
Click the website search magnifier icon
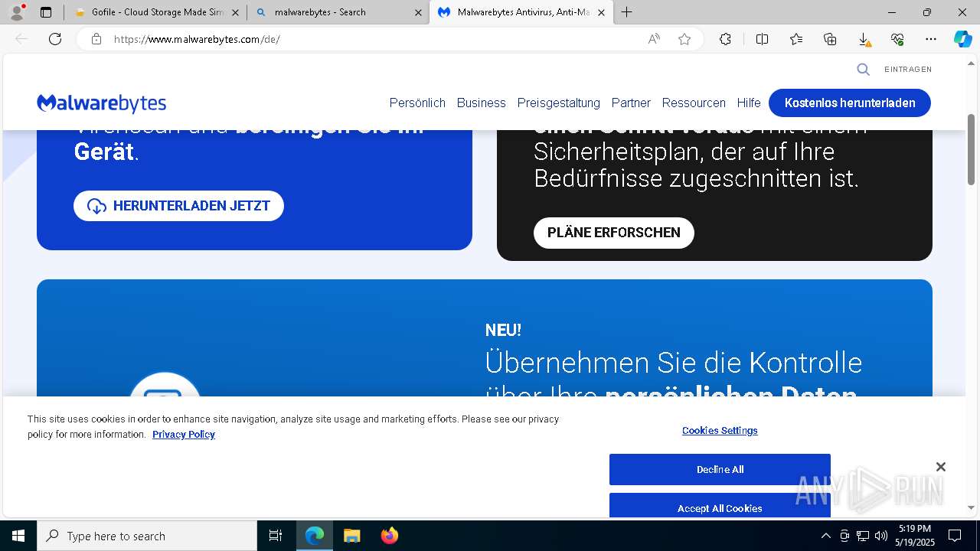coord(863,70)
